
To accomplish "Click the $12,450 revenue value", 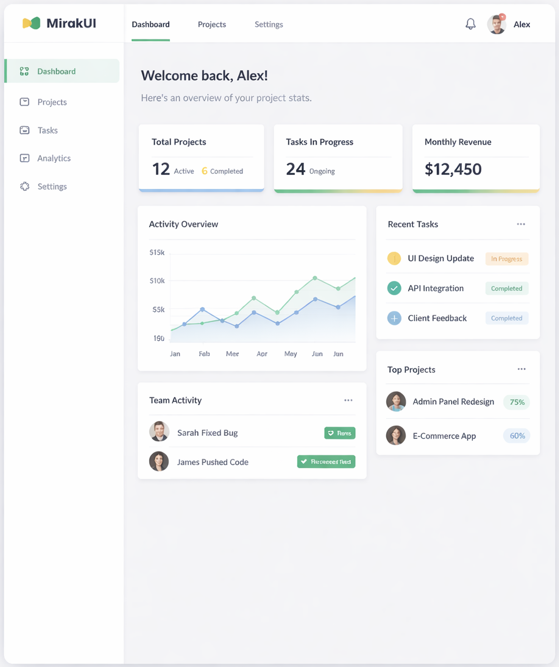I will click(453, 169).
